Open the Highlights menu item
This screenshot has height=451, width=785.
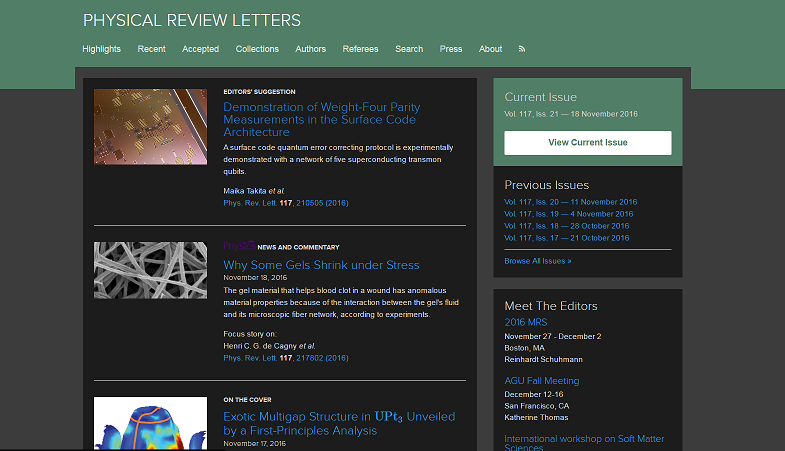point(102,49)
